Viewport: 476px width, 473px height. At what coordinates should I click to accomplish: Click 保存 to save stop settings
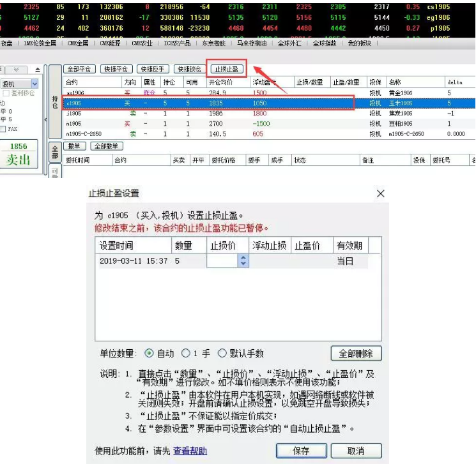301,451
